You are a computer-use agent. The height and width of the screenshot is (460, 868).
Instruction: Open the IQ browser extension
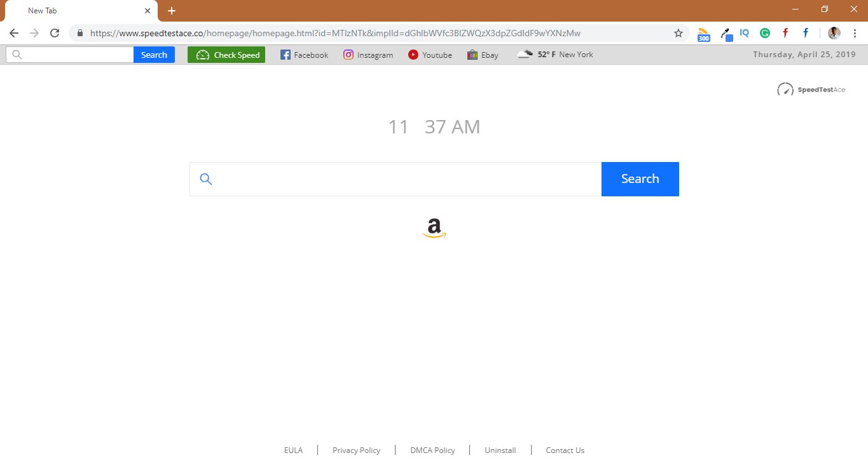[x=744, y=32]
